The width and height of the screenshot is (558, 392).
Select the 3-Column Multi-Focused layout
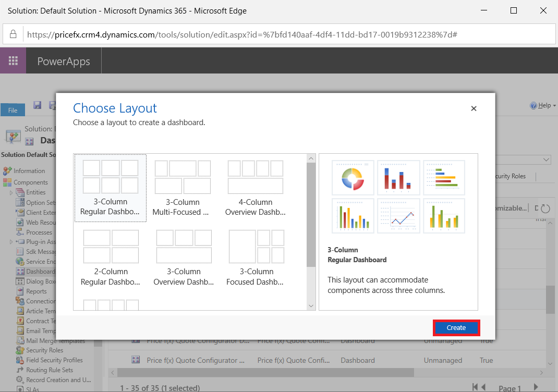pos(183,188)
